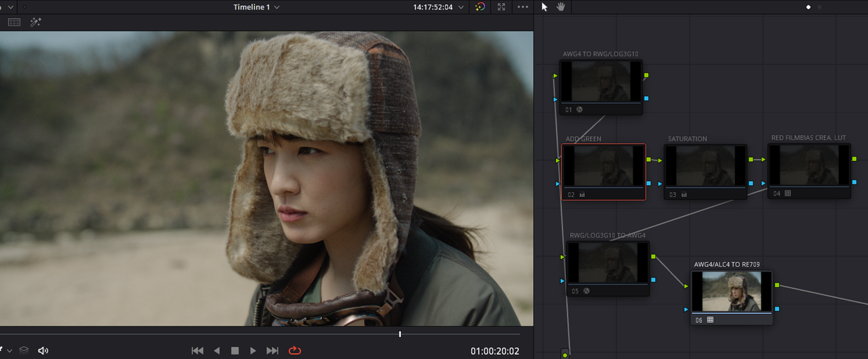Click the green RGB output of node 01
The width and height of the screenshot is (868, 359).
[646, 75]
